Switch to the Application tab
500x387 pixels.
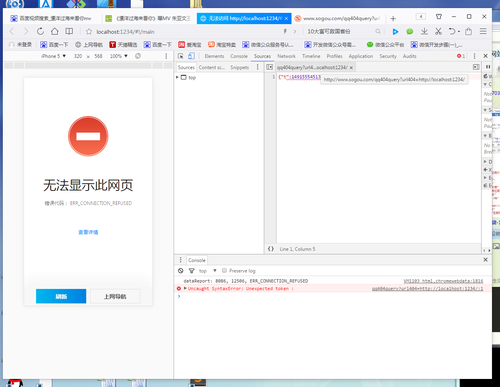pyautogui.click(x=361, y=56)
